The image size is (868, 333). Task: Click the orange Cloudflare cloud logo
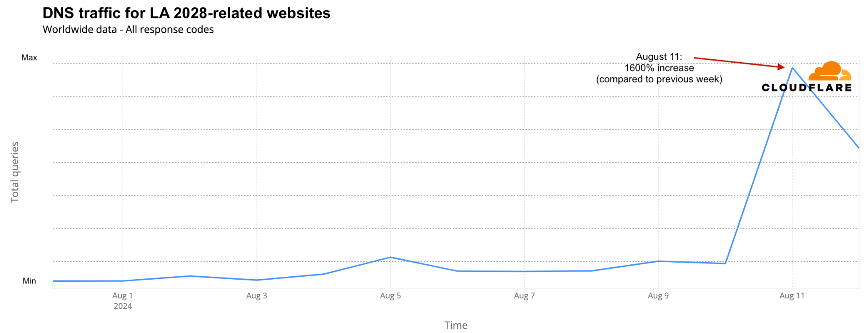(830, 71)
